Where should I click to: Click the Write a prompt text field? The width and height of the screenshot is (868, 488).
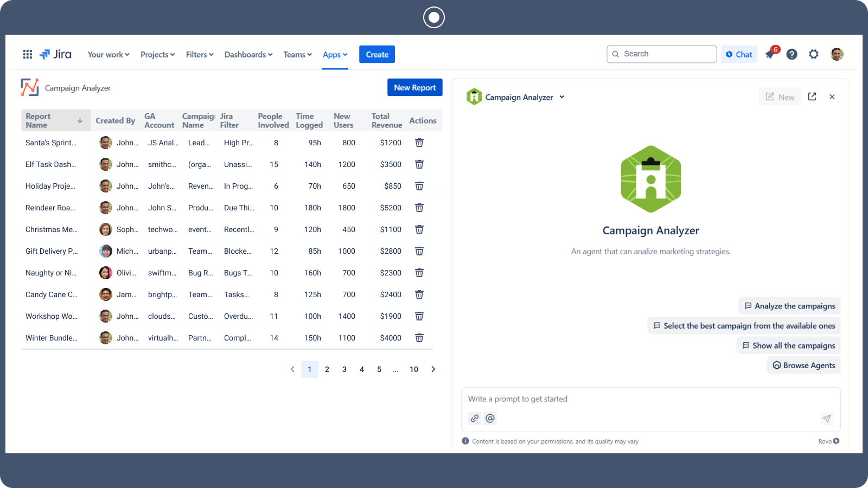(650, 399)
